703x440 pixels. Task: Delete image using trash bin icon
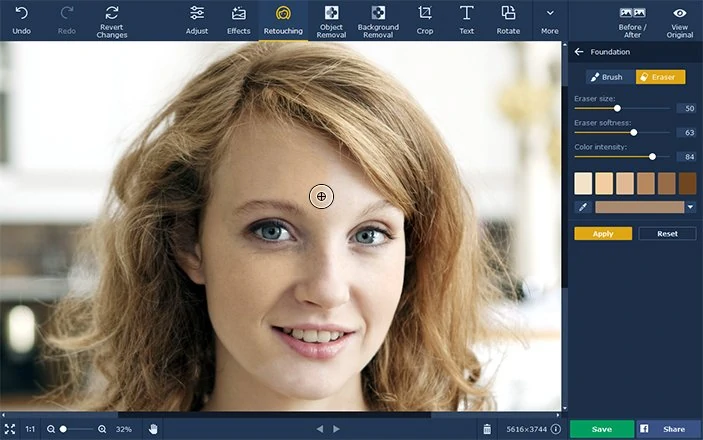487,429
